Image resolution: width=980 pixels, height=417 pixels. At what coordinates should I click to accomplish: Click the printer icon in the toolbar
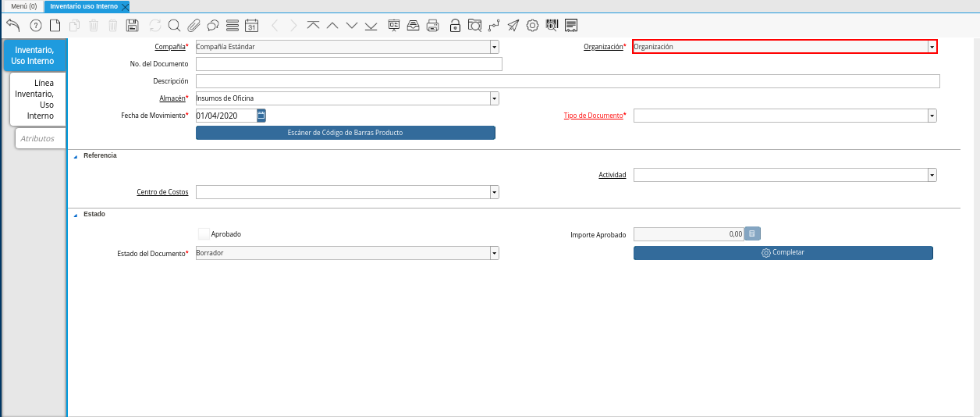coord(433,25)
